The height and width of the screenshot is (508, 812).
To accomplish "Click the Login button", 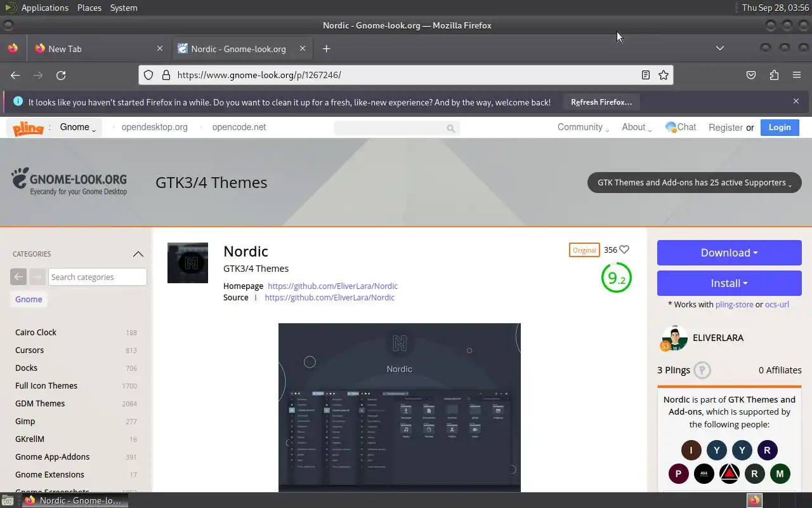I will tap(780, 127).
